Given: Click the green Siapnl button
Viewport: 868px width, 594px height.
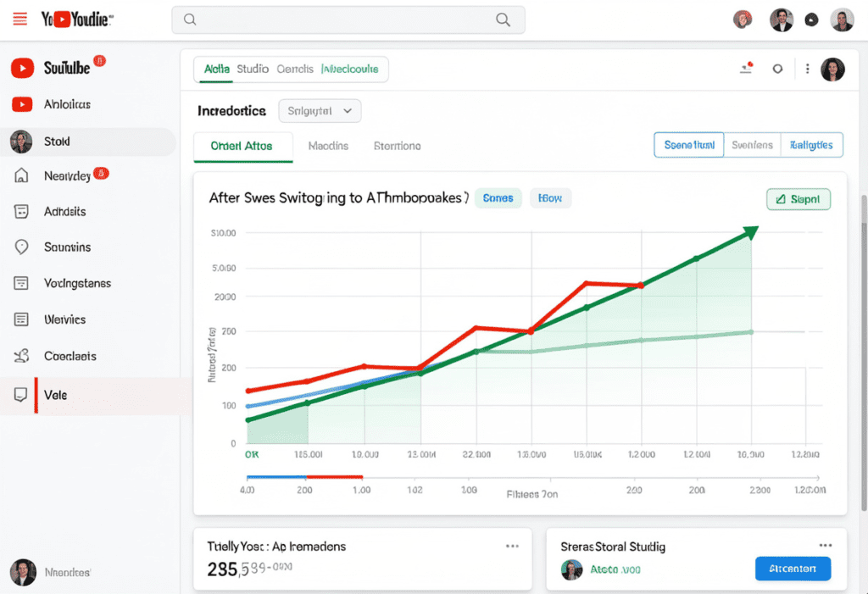Looking at the screenshot, I should [798, 200].
